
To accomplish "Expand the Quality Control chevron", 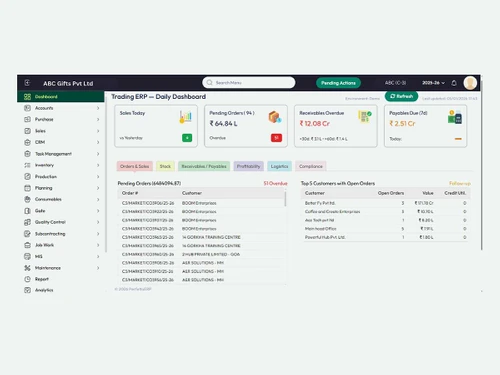I will pos(98,222).
